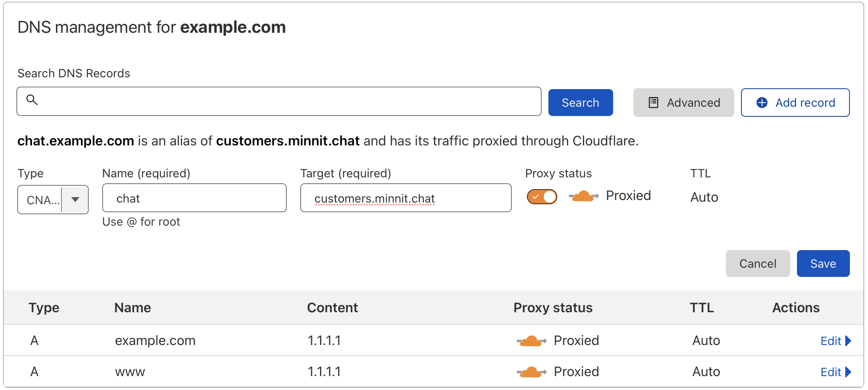Click the Name field containing chat
Viewport: 868px width, 390px height.
click(194, 198)
